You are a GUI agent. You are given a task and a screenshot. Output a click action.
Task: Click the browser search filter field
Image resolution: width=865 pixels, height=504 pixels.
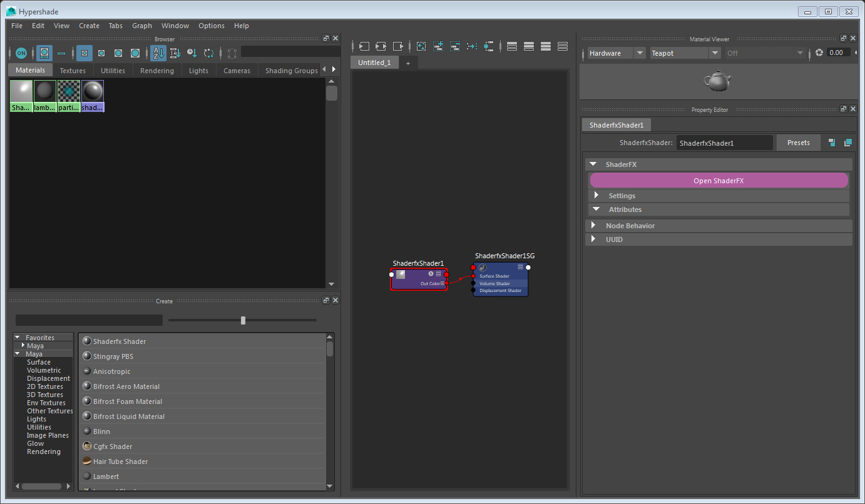290,52
